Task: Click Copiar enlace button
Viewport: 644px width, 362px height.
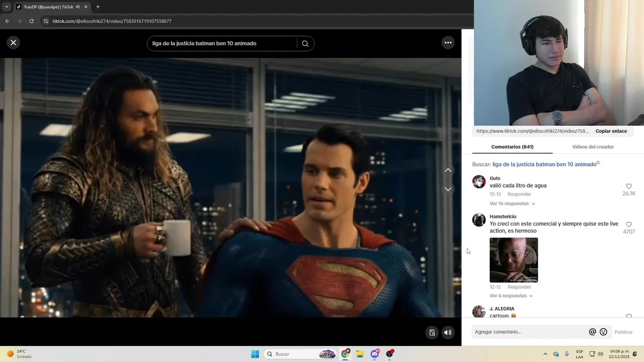Action: [611, 131]
